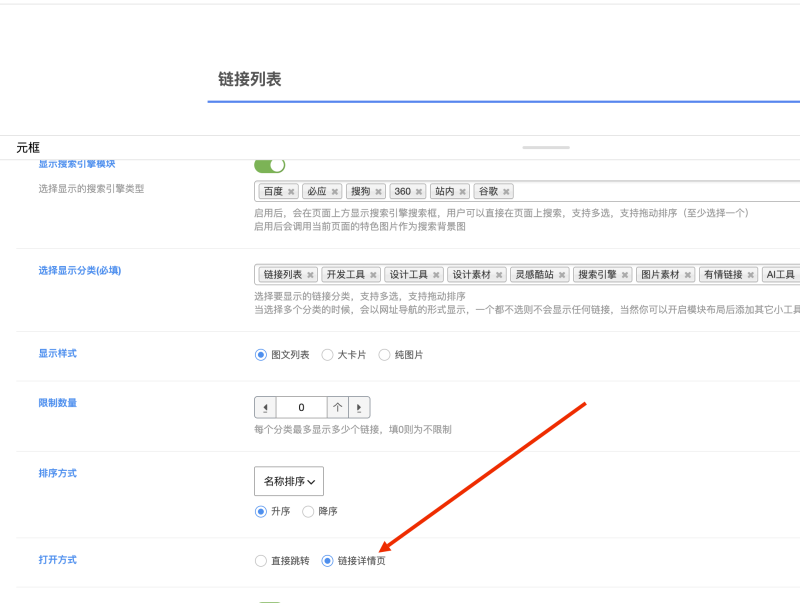This screenshot has width=800, height=603.
Task: Click the 限制数量 number input
Action: pyautogui.click(x=301, y=408)
